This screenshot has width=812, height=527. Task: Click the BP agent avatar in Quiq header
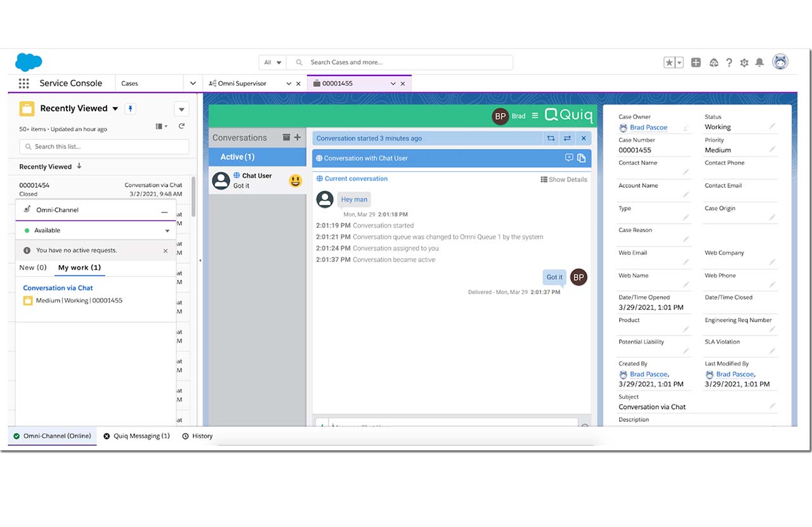click(x=501, y=116)
